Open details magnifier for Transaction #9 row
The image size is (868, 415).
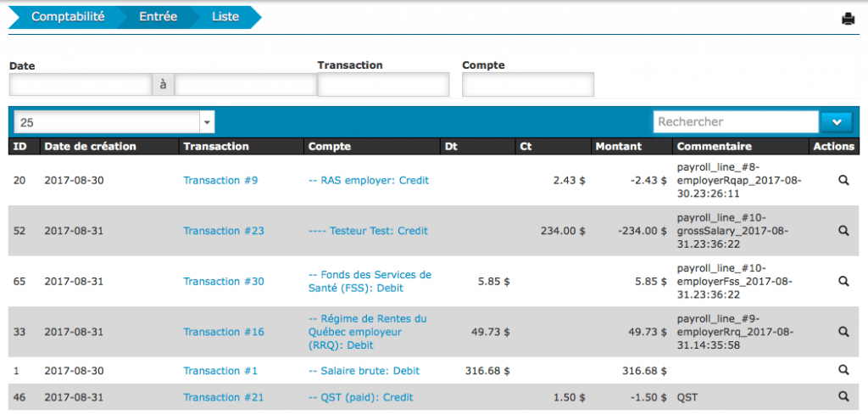(x=843, y=180)
